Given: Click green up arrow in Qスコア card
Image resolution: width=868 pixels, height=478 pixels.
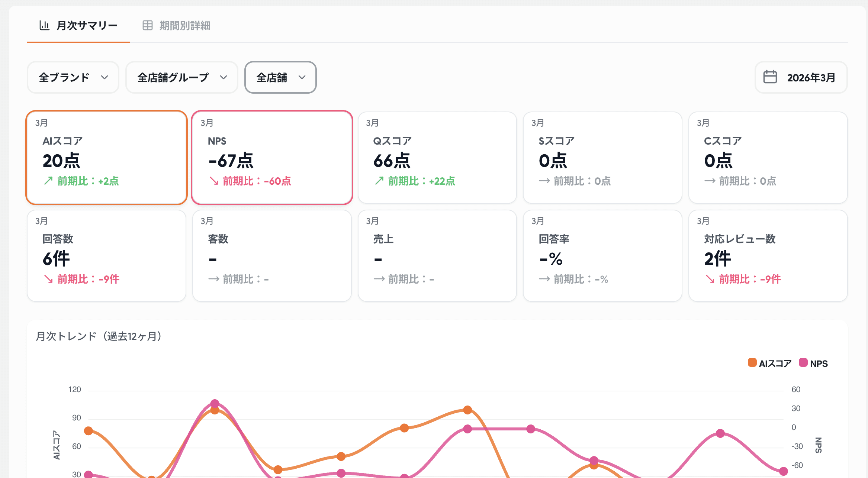Looking at the screenshot, I should tap(379, 181).
